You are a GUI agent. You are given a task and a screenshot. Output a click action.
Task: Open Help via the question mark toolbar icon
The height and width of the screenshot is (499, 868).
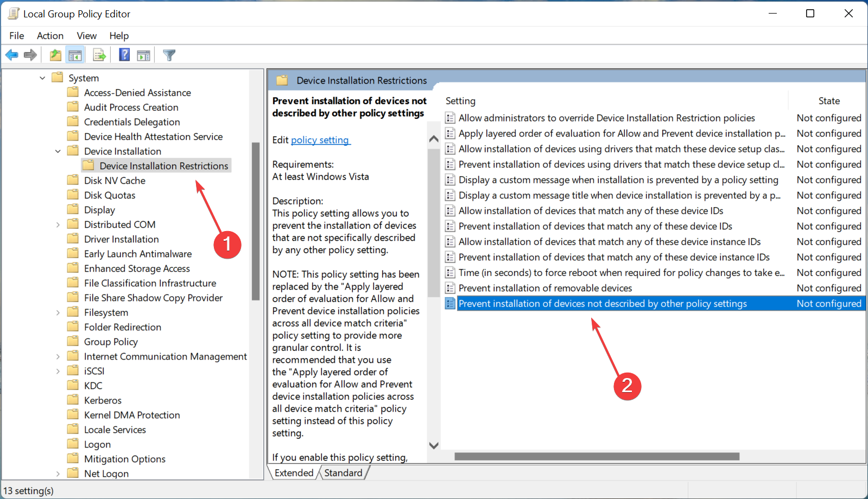pos(124,55)
